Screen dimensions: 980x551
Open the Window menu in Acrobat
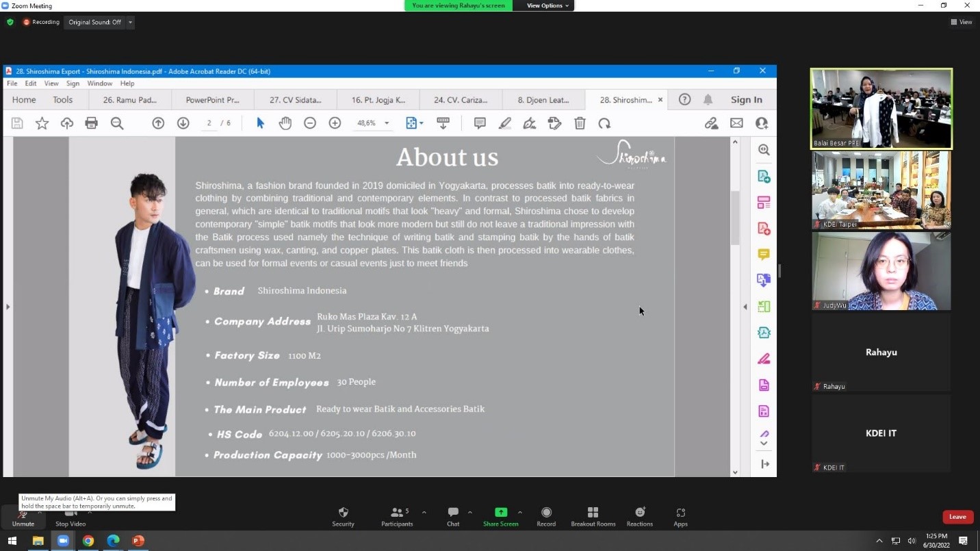(x=100, y=84)
